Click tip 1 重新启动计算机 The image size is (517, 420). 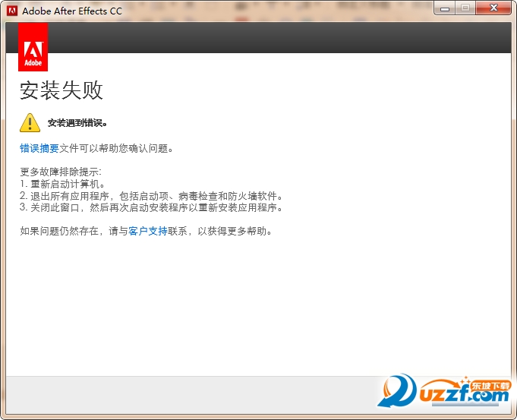click(x=62, y=184)
